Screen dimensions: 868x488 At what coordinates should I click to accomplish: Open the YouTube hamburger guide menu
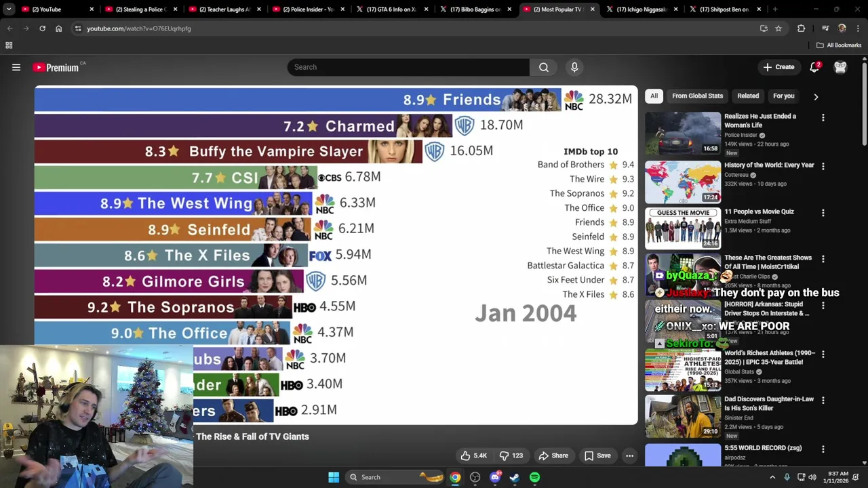coord(16,67)
